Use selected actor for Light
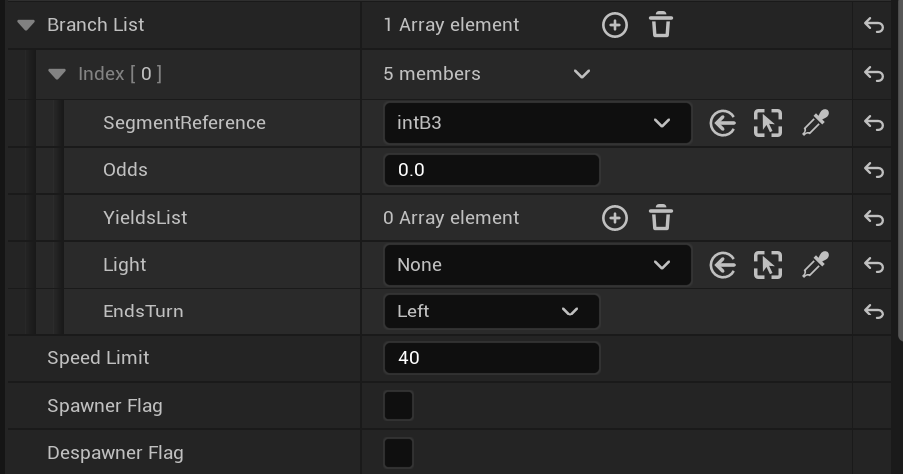 [722, 265]
